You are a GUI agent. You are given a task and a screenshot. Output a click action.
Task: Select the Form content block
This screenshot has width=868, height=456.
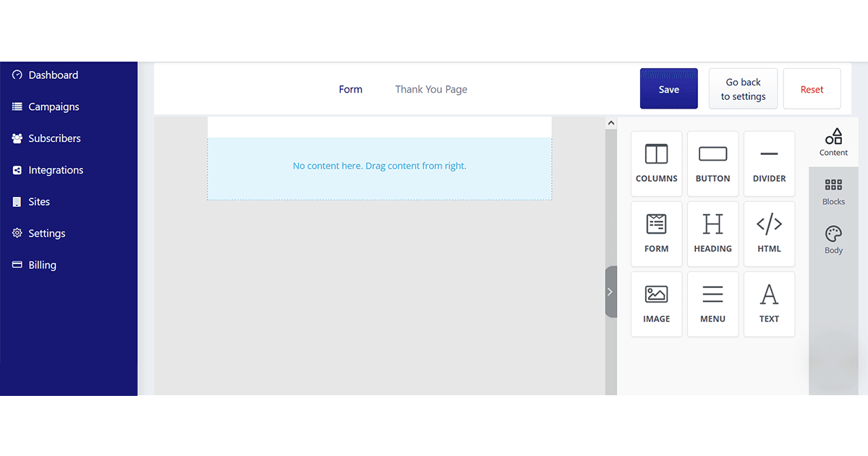pos(656,234)
